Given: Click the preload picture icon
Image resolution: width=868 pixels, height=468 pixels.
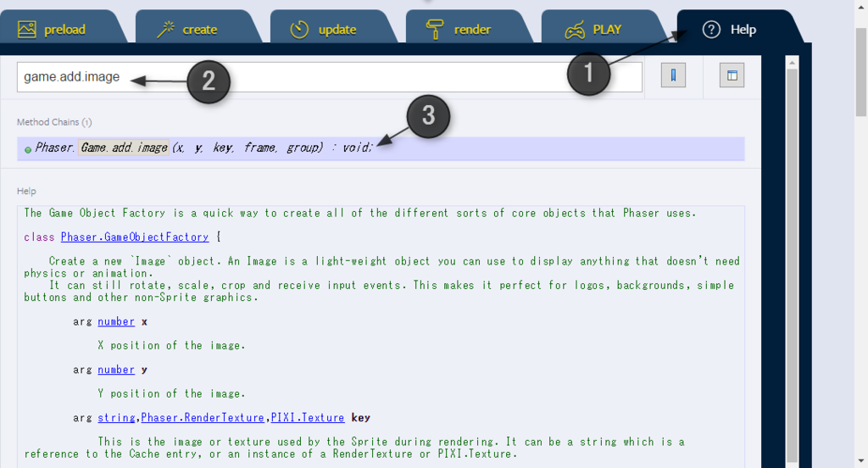Looking at the screenshot, I should click(x=26, y=30).
